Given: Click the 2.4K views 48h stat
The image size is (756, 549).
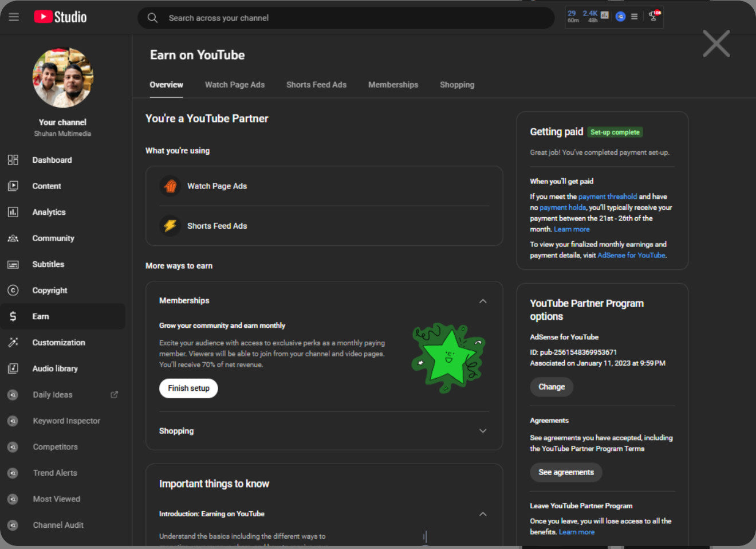Looking at the screenshot, I should (x=590, y=16).
